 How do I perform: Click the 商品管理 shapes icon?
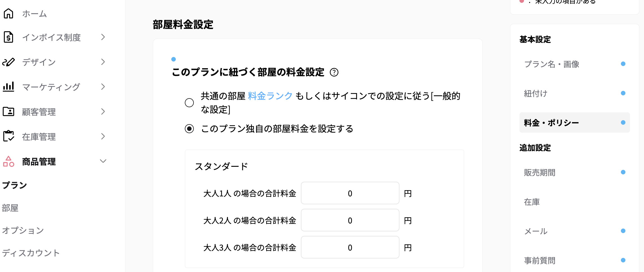[9, 161]
